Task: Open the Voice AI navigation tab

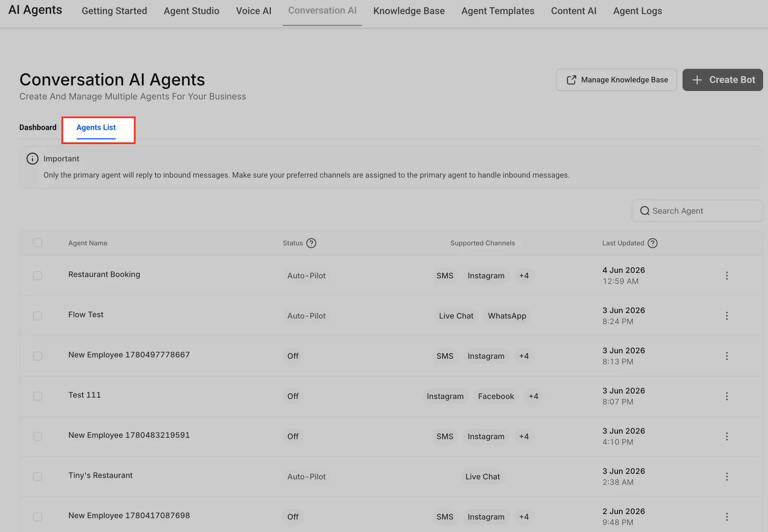Action: point(253,11)
